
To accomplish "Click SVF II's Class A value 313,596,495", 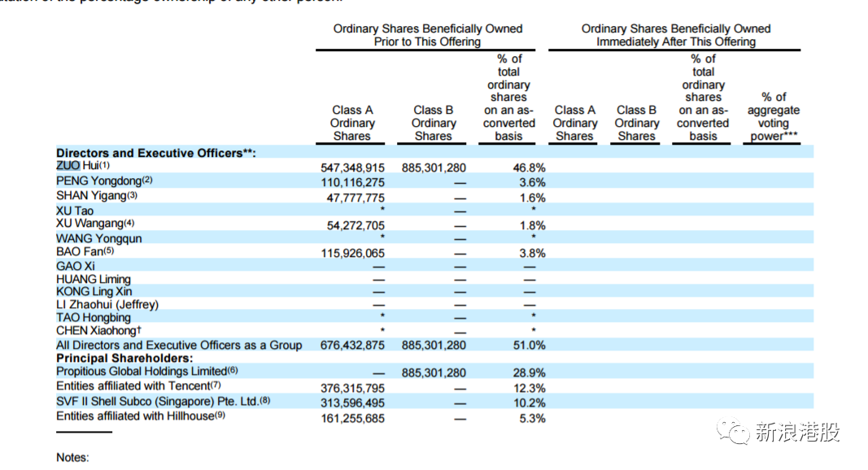I will click(352, 403).
